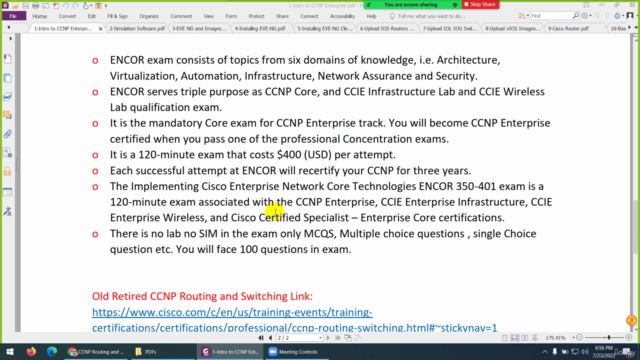Open the Organize ribbon tab
640x360 pixels.
click(149, 16)
